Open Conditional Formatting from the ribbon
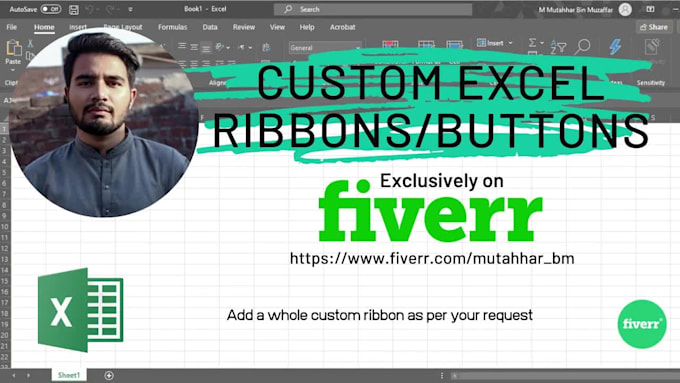The image size is (680, 383). (x=390, y=44)
